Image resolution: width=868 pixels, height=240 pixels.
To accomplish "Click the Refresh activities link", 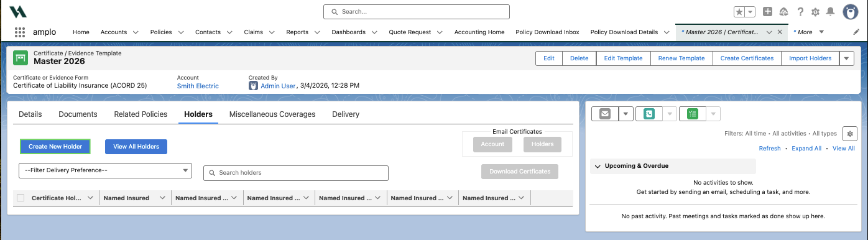I will (x=770, y=149).
